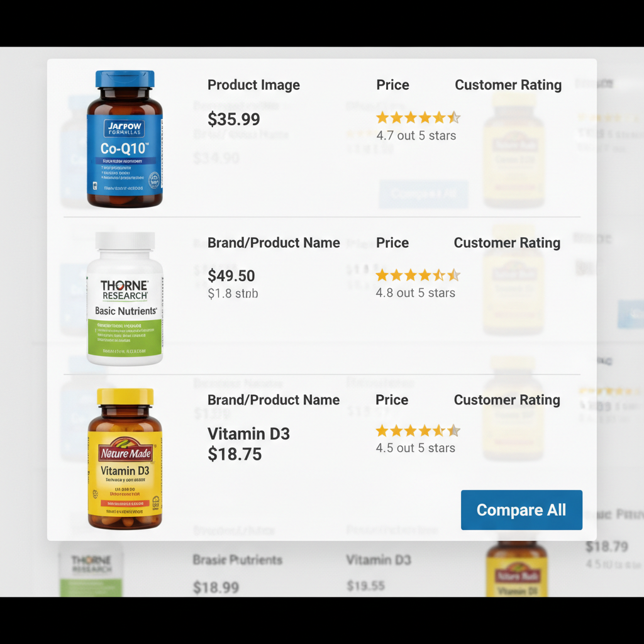Viewport: 644px width, 644px height.
Task: Click the Compare All button
Action: point(521,509)
